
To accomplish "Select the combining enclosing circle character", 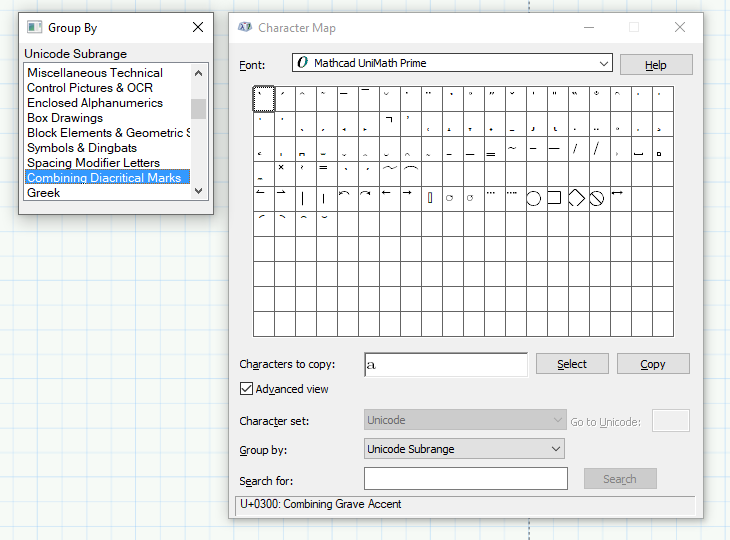I will (537, 199).
